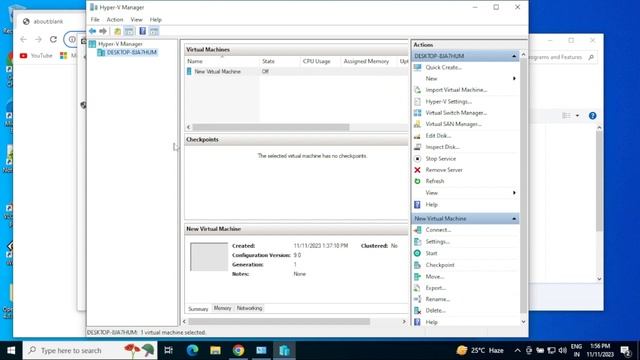Image resolution: width=640 pixels, height=360 pixels.
Task: Click the server Help action under View
Action: pos(431,204)
